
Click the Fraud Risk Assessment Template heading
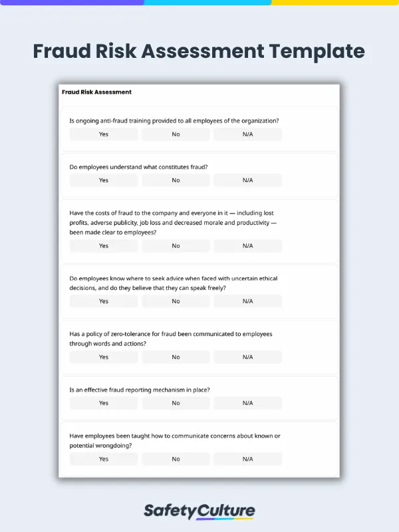tap(199, 51)
